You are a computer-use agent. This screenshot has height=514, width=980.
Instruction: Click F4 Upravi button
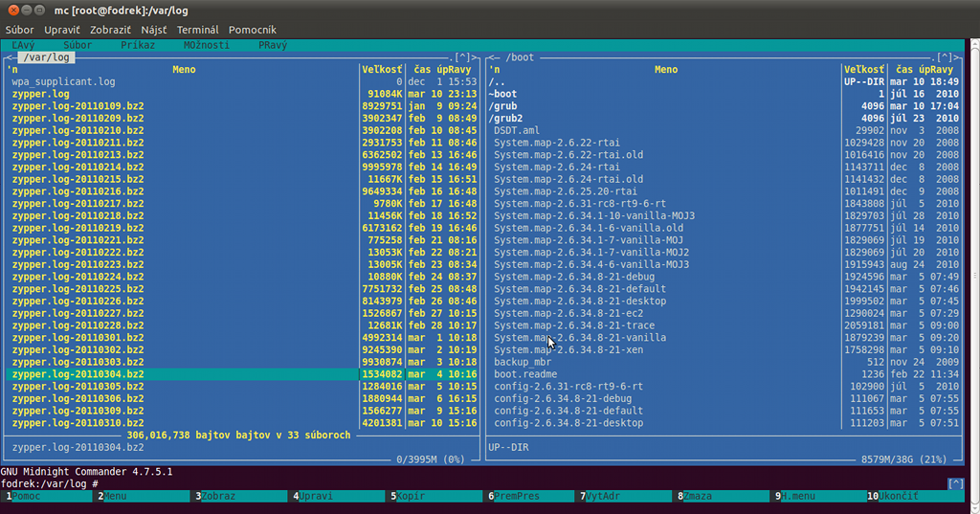[x=339, y=496]
